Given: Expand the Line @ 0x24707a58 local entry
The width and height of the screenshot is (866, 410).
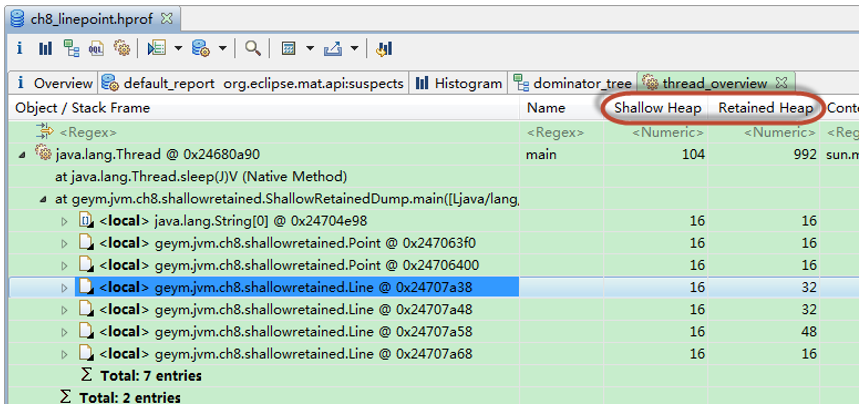Looking at the screenshot, I should click(x=66, y=331).
